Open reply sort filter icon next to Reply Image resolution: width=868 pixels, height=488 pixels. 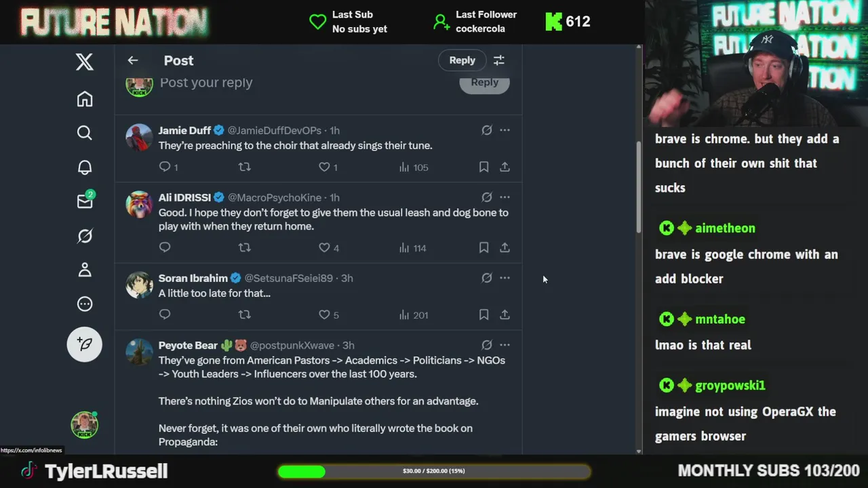[x=499, y=60]
